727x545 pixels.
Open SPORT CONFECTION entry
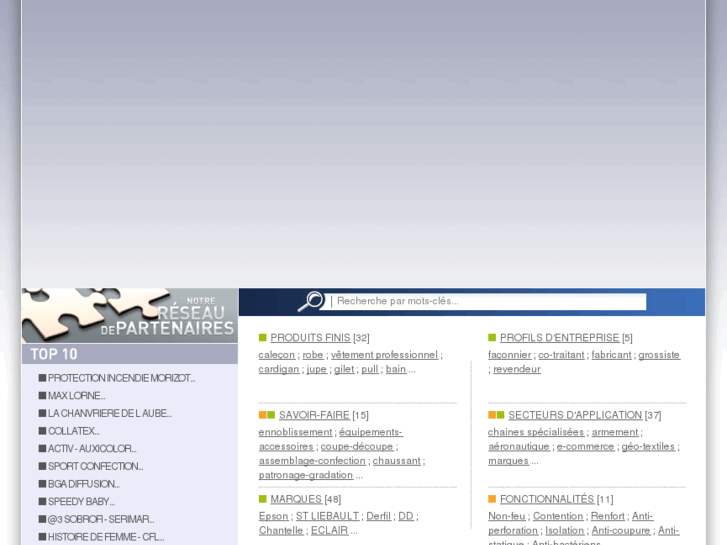click(96, 467)
